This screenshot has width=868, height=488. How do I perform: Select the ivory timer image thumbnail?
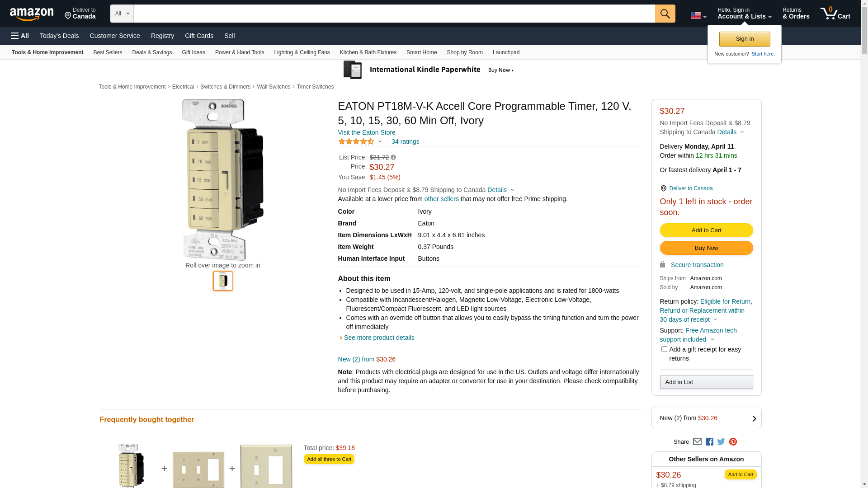pyautogui.click(x=223, y=281)
